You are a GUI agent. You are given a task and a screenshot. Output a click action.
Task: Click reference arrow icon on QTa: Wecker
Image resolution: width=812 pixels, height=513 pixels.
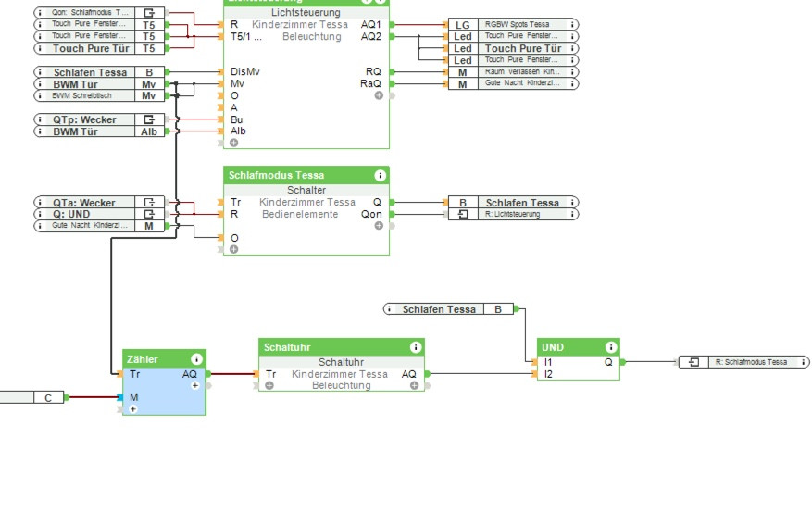point(149,203)
